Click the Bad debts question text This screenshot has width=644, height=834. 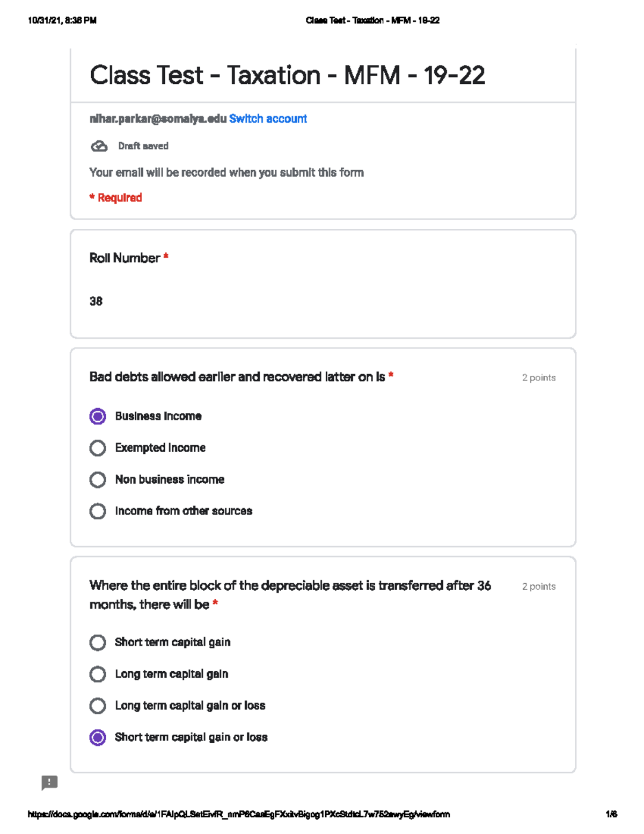click(237, 377)
